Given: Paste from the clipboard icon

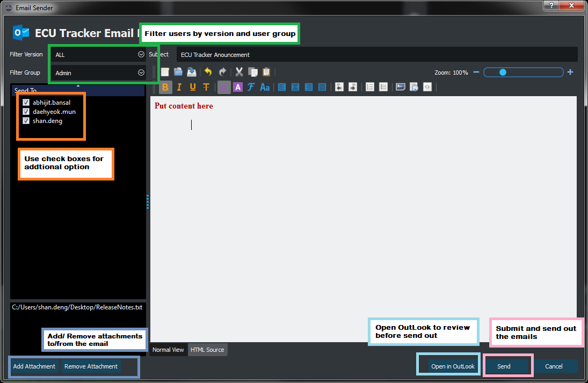Looking at the screenshot, I should click(266, 72).
